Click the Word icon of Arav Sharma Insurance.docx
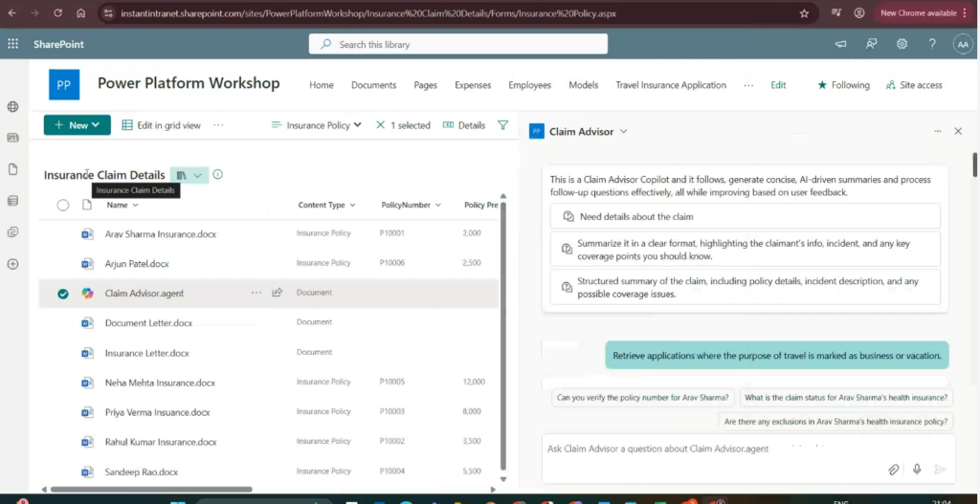Image resolution: width=980 pixels, height=504 pixels. point(87,234)
